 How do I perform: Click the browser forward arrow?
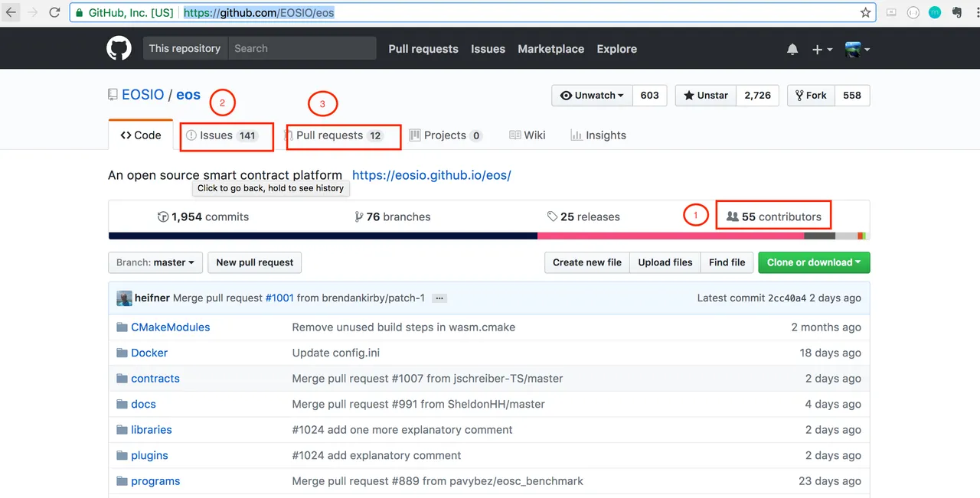point(33,12)
